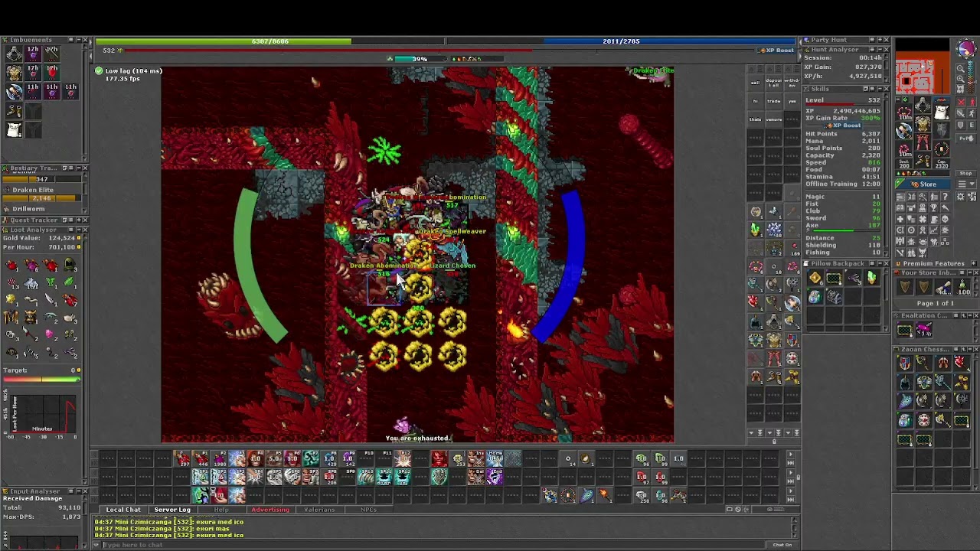The image size is (980, 551).
Task: Click the trophy icon in the menu grid
Action: (934, 207)
